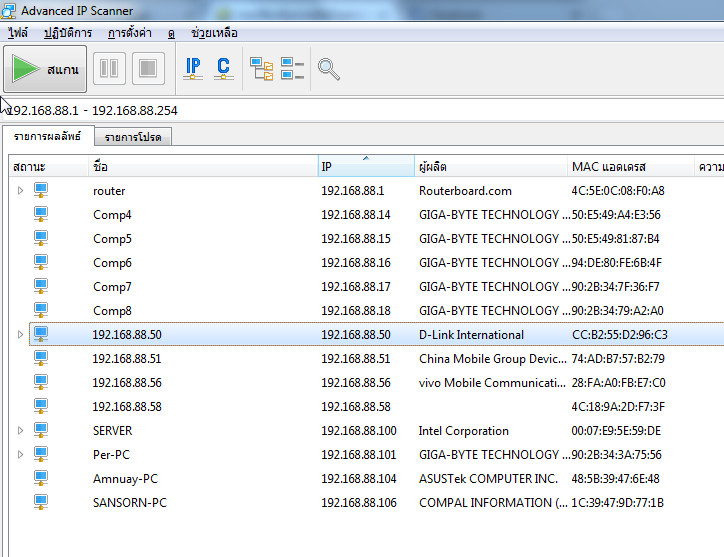Switch to the รายการผลลัพธ์ tab
Screen dimensions: 724x557
pyautogui.click(x=48, y=136)
